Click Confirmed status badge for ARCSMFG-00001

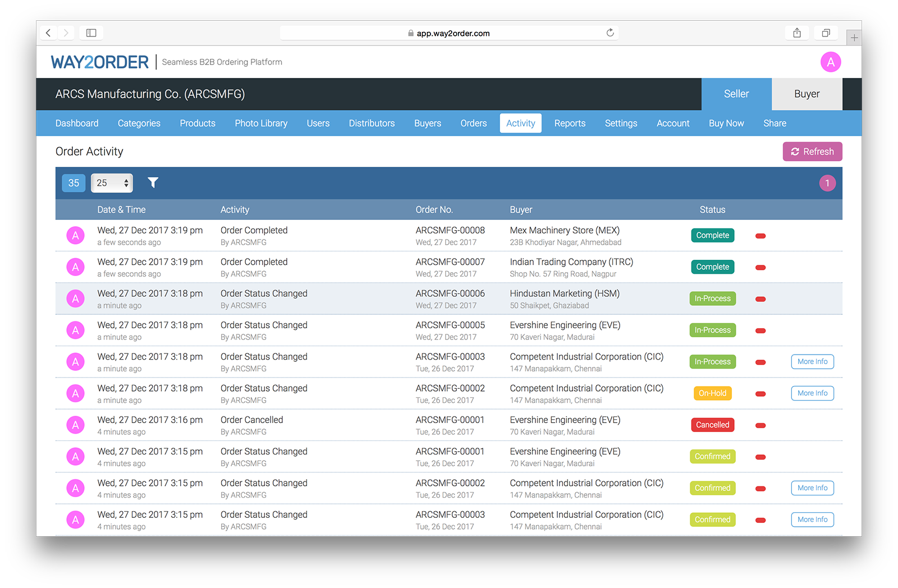coord(713,457)
